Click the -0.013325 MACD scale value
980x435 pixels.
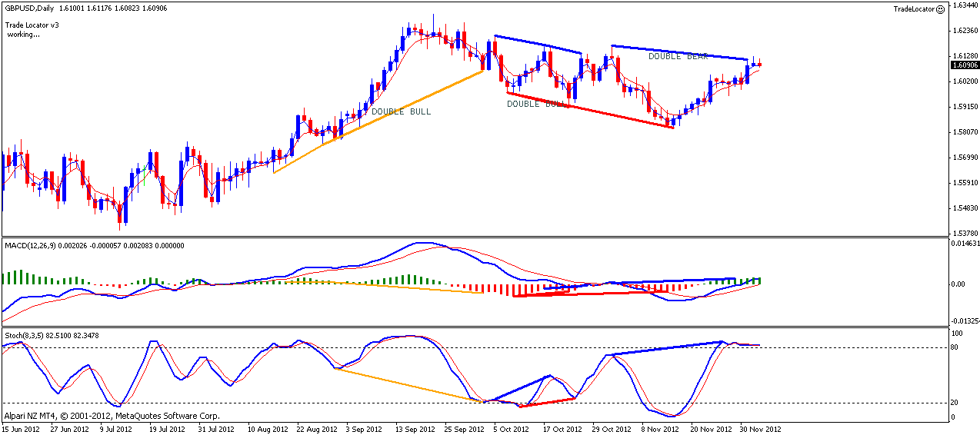965,320
